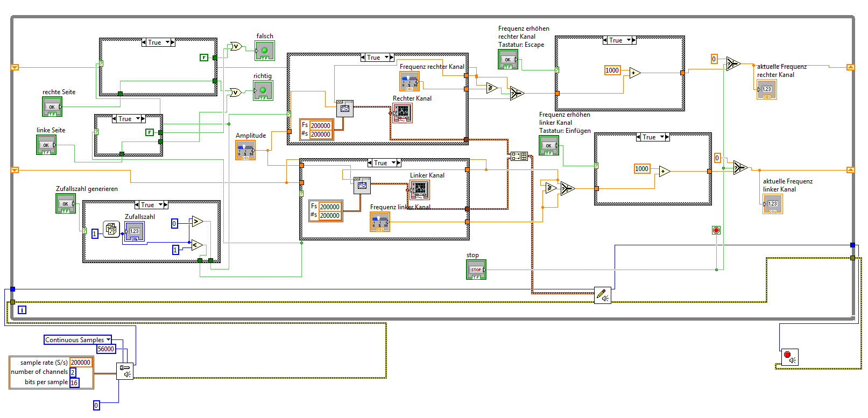Select the Sound Output Configure node
Screen dimensions: 868x418
pyautogui.click(x=125, y=371)
